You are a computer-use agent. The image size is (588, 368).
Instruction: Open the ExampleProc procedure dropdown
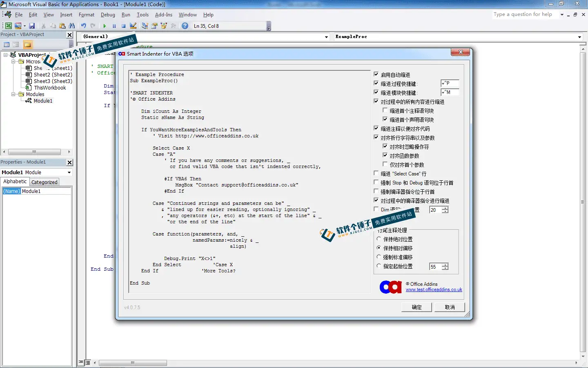click(579, 37)
